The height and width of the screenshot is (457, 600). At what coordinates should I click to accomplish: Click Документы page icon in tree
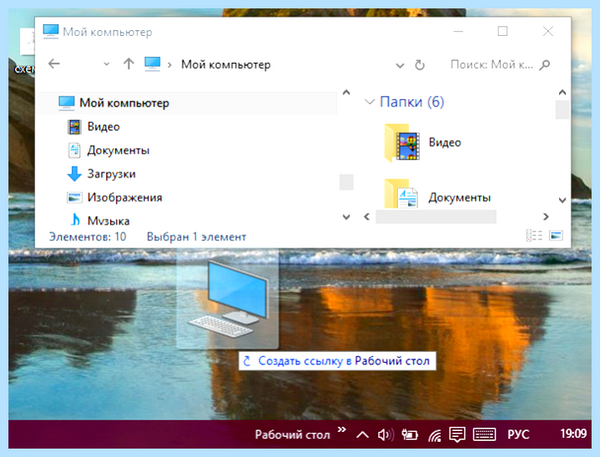(74, 150)
